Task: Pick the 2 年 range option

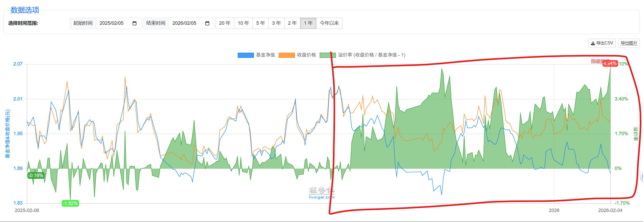Action: tap(292, 23)
